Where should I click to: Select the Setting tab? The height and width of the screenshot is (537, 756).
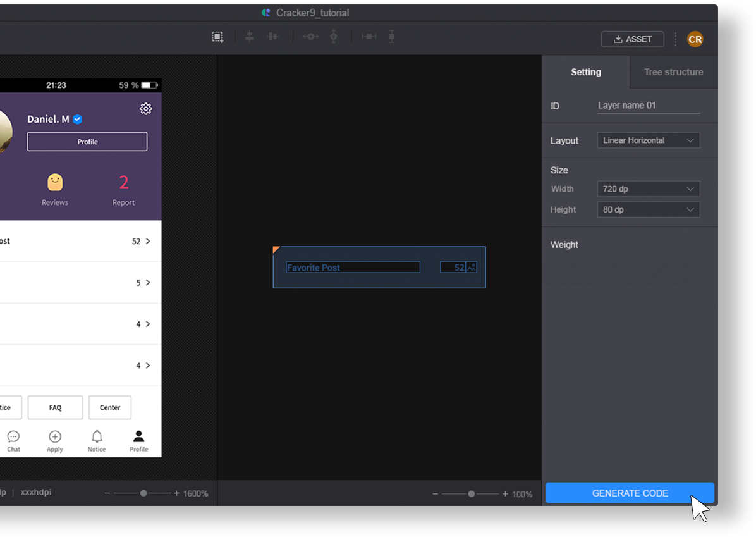[x=586, y=72]
